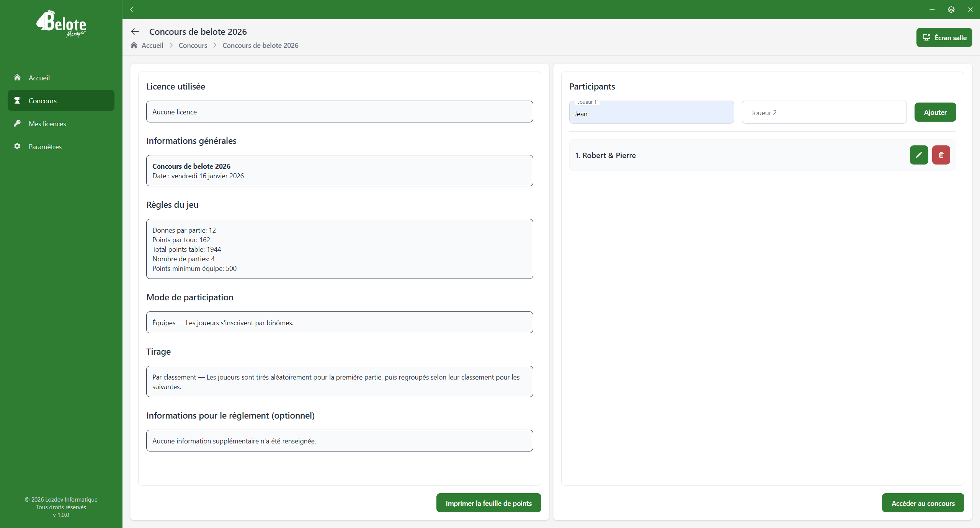The height and width of the screenshot is (528, 980).
Task: Click the Accéder au concours button
Action: (x=923, y=503)
